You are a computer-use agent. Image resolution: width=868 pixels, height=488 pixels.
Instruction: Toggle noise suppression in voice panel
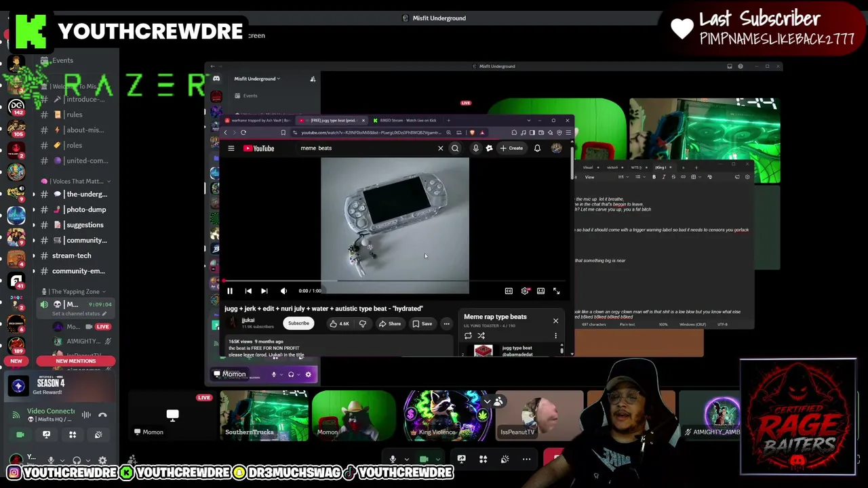pyautogui.click(x=86, y=415)
